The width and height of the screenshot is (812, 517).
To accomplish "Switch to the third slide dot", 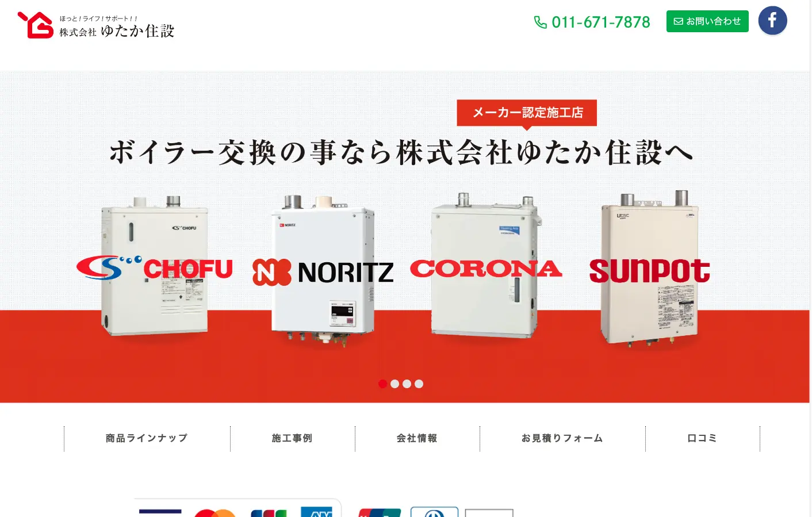I will coord(407,384).
